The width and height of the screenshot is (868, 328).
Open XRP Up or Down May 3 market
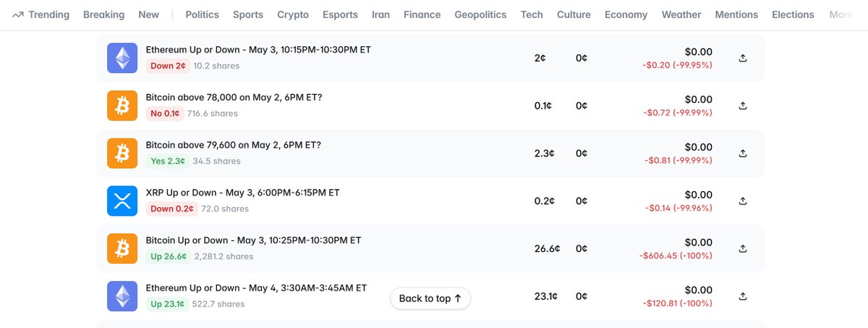(242, 193)
